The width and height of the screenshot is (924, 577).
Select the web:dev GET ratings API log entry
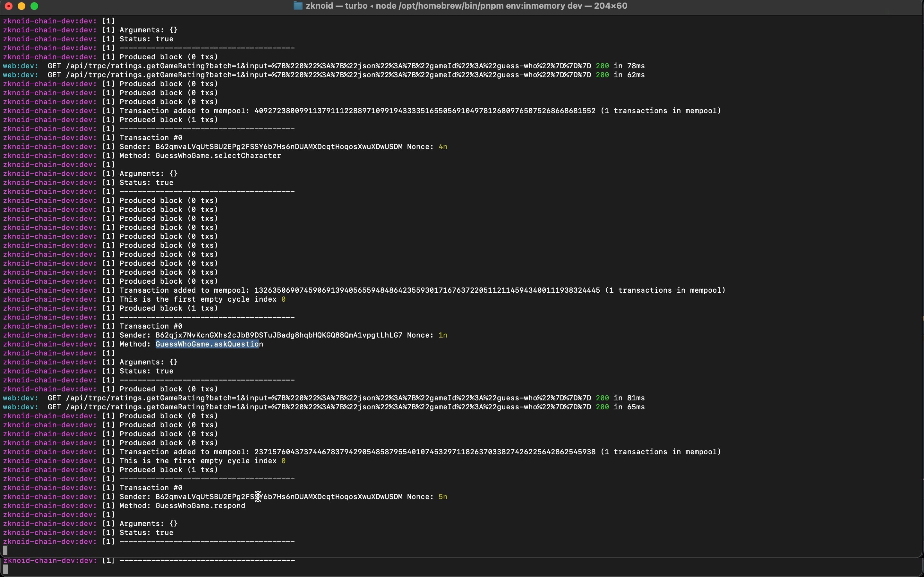(324, 65)
